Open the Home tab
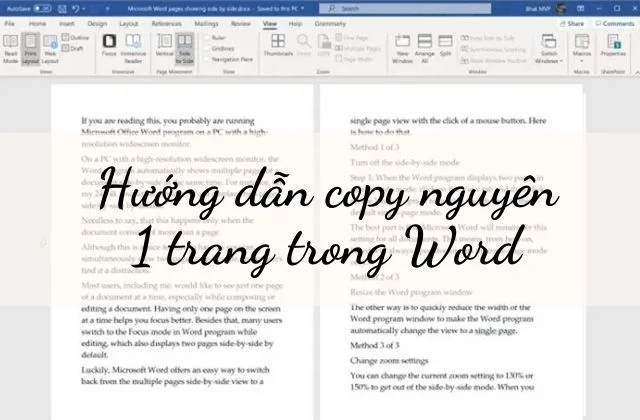This screenshot has height=420, width=640. 37,24
